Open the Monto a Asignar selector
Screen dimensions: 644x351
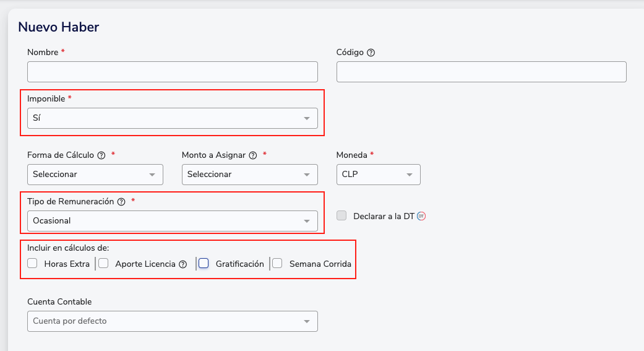pos(249,175)
